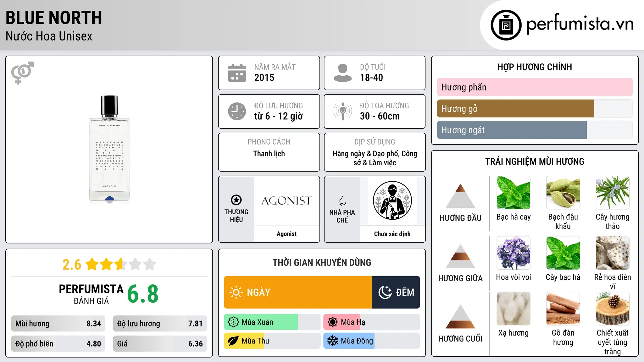644x362 pixels.
Task: Click the star badge icon above Thương hiệu
Action: (236, 200)
